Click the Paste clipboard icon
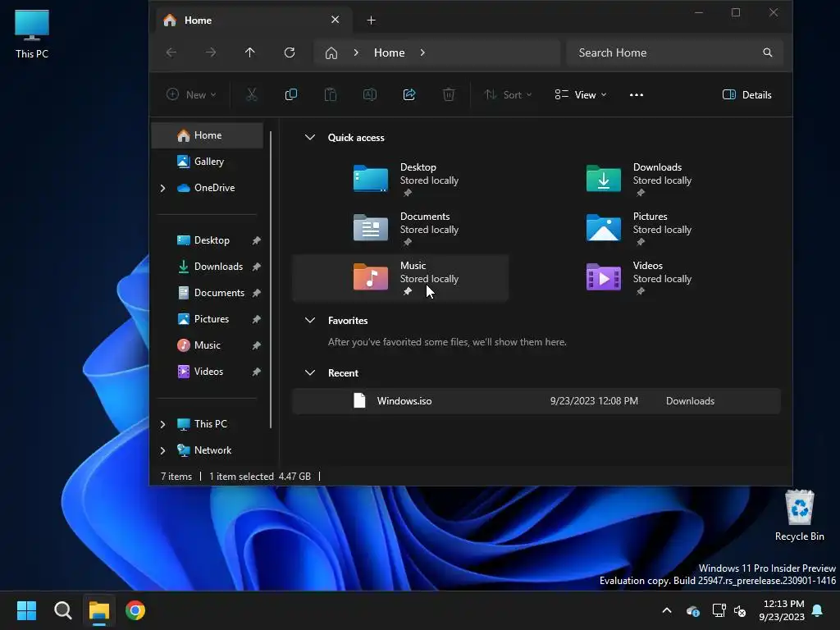This screenshot has height=630, width=840. [x=331, y=95]
